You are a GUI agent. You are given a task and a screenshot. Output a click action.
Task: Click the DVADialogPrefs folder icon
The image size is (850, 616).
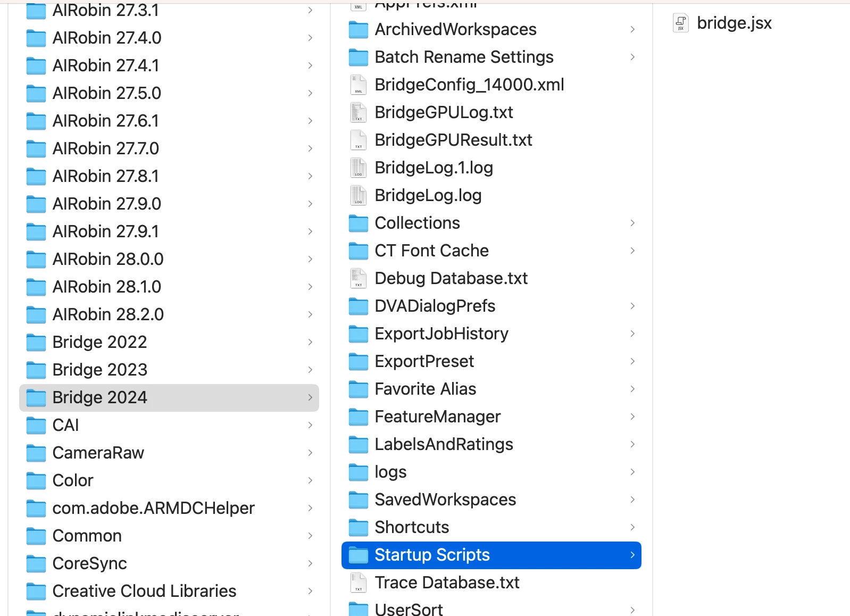point(358,306)
